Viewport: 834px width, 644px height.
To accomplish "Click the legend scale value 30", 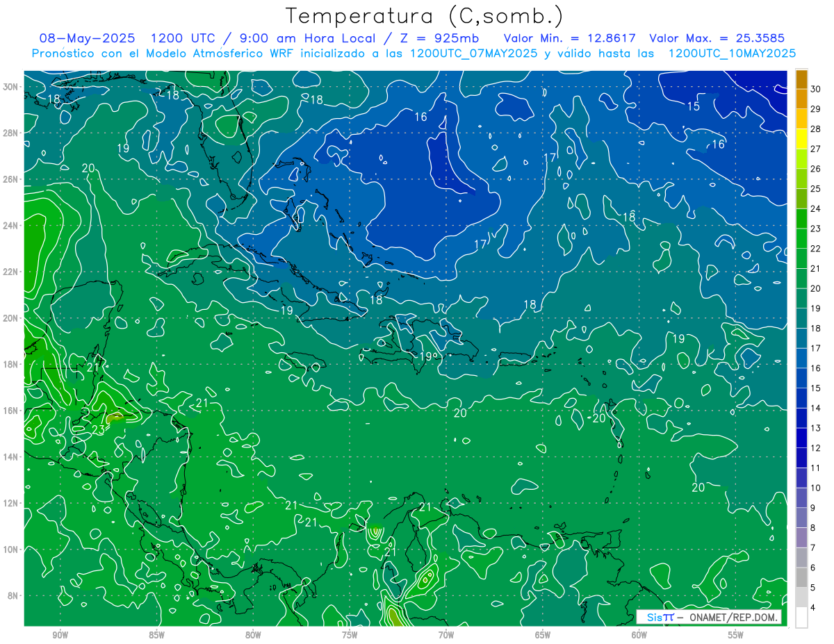I will (815, 88).
